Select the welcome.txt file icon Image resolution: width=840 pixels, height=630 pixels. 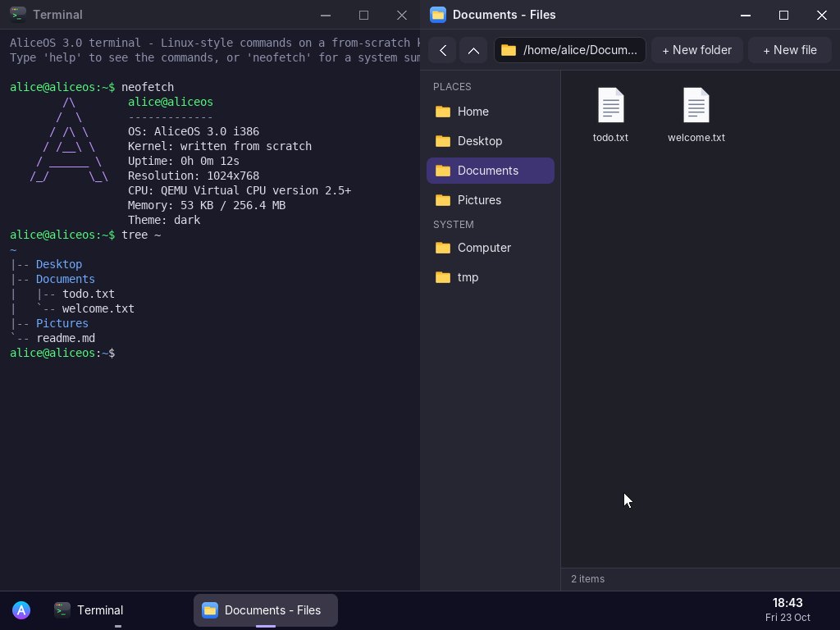[x=696, y=105]
